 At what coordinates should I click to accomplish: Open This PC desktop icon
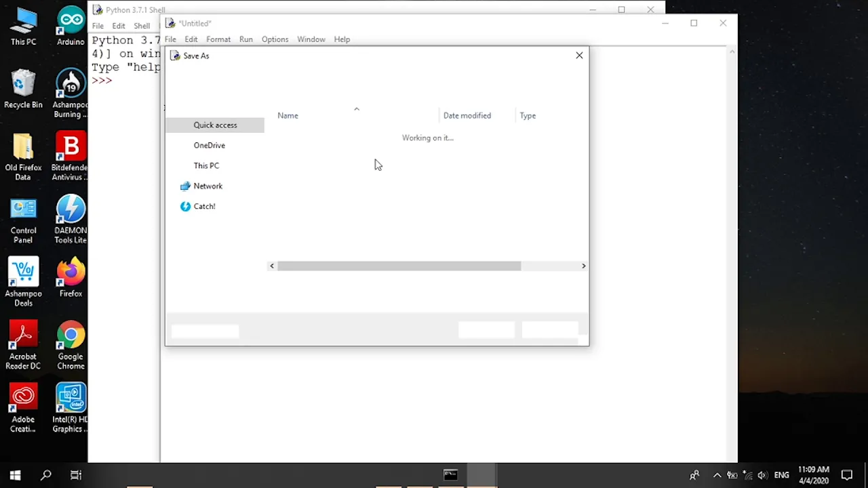pos(23,27)
